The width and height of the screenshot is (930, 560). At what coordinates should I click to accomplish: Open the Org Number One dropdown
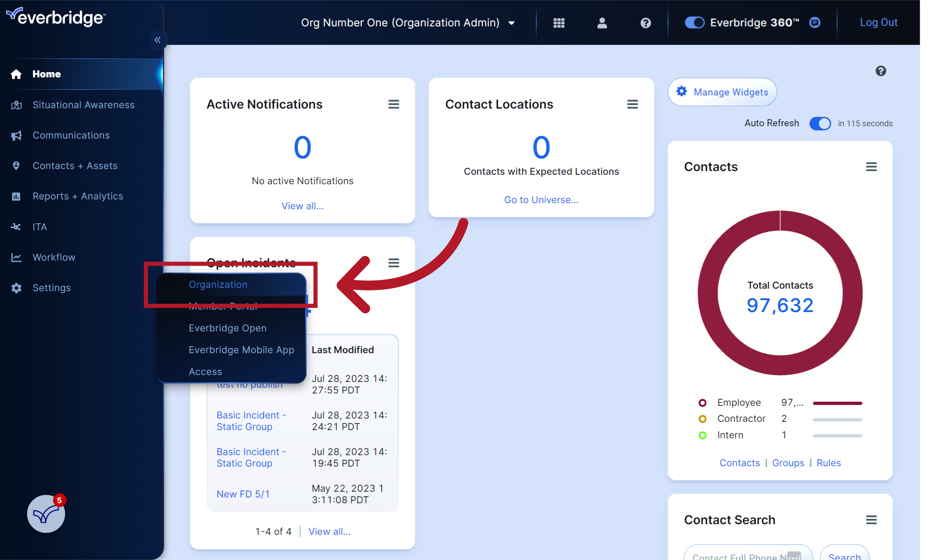pyautogui.click(x=511, y=23)
